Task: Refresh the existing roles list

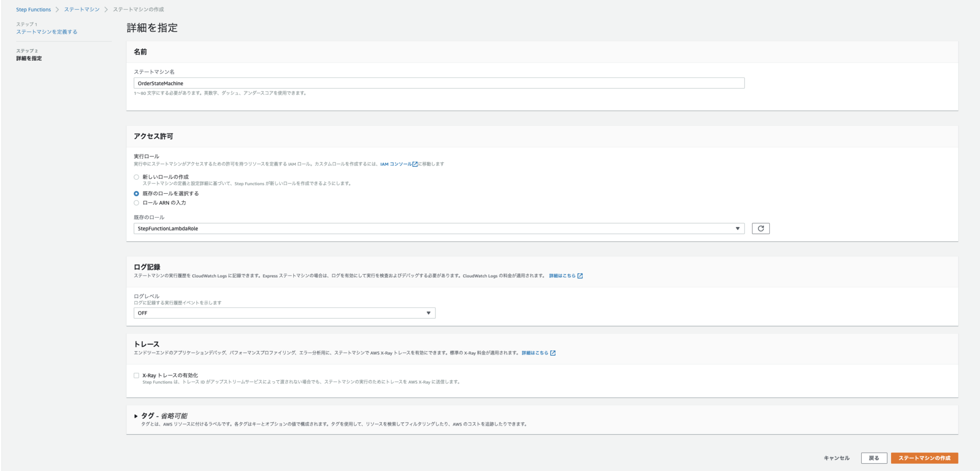Action: click(761, 228)
